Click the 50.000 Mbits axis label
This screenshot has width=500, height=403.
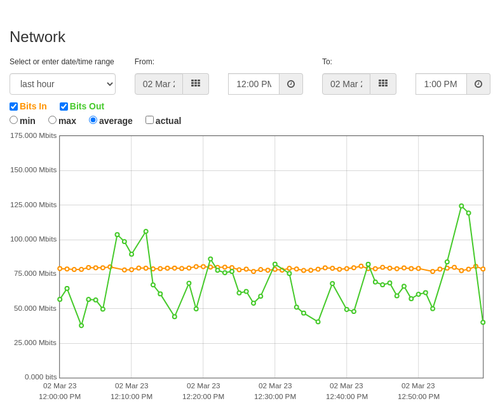[x=35, y=308]
